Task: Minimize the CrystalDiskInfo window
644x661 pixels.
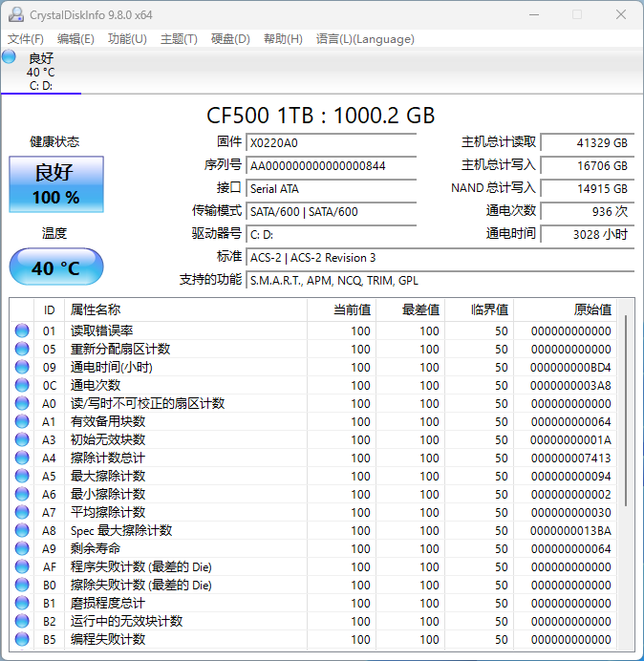Action: pos(534,14)
